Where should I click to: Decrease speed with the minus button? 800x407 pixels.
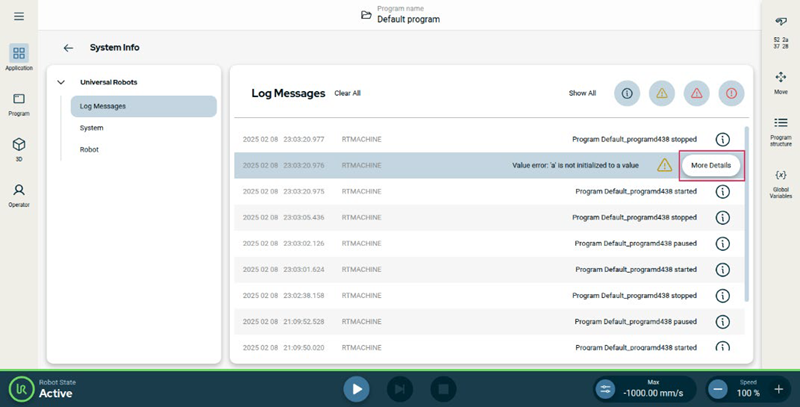pyautogui.click(x=718, y=389)
